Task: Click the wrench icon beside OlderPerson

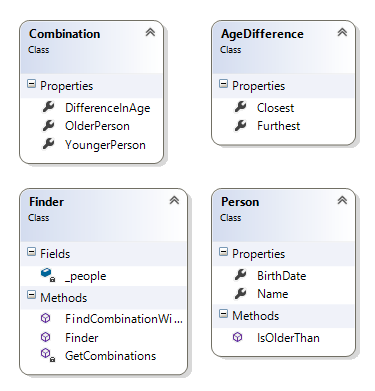Action: click(48, 125)
